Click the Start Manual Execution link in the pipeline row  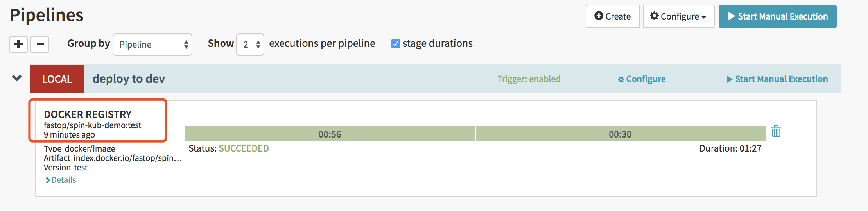[781, 79]
